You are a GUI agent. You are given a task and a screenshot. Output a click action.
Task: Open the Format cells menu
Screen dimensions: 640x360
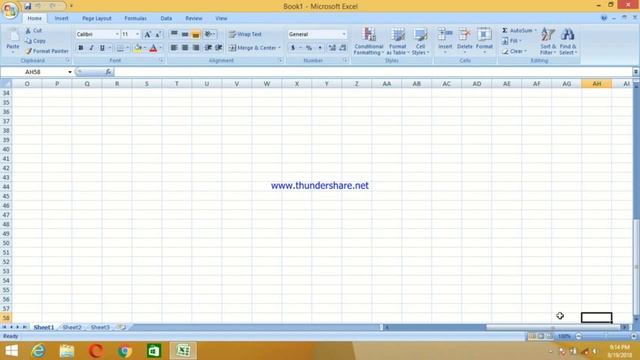(484, 40)
